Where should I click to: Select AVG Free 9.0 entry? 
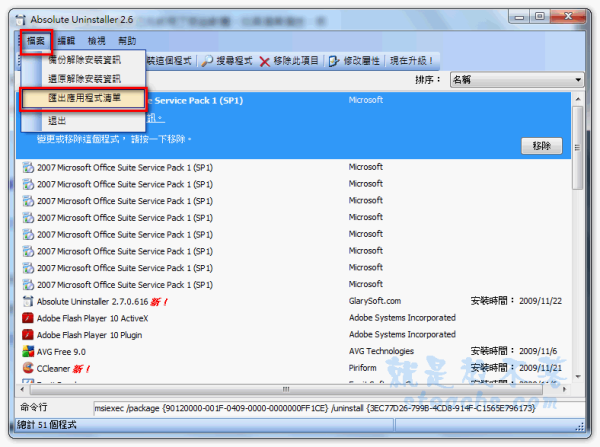[294, 352]
